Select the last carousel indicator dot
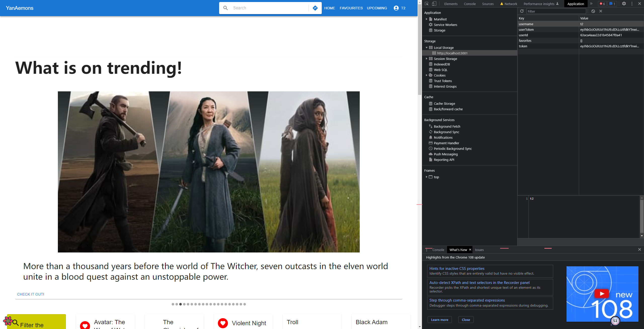The height and width of the screenshot is (329, 644). tap(245, 304)
